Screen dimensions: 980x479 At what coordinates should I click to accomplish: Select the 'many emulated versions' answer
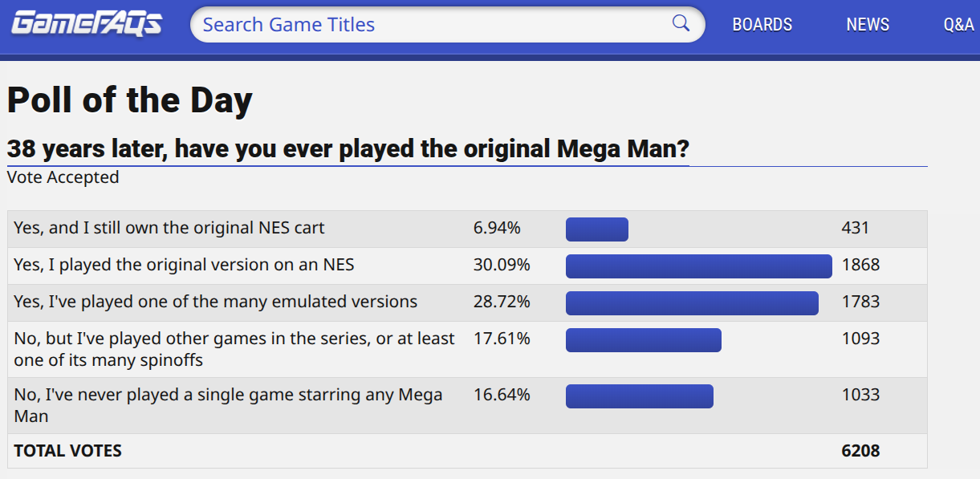[x=216, y=302]
